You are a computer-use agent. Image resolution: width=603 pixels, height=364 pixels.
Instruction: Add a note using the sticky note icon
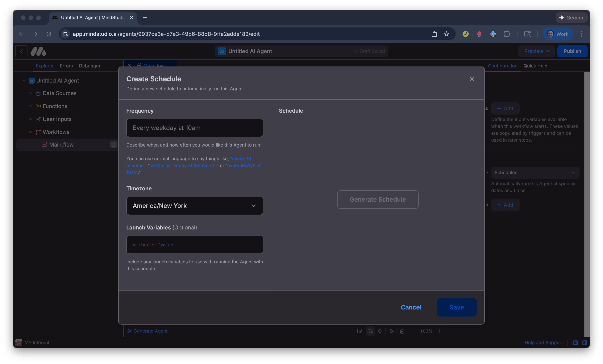360,331
